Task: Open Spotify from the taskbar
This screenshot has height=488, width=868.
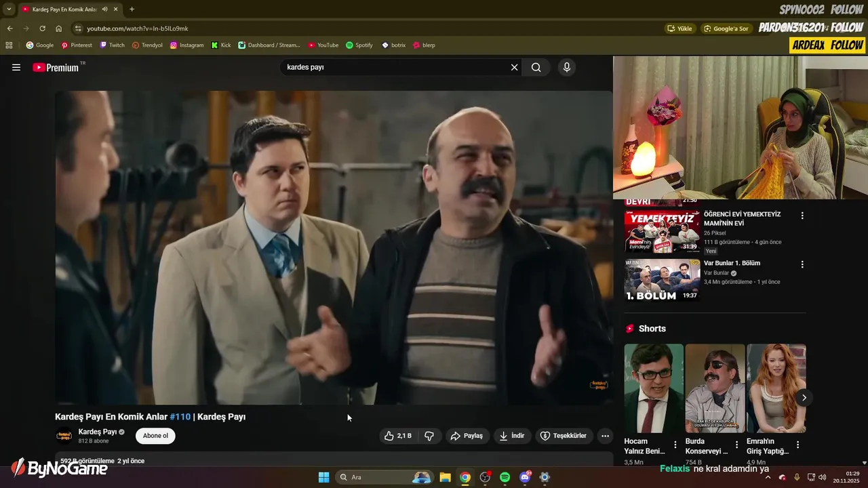Action: pos(505,477)
